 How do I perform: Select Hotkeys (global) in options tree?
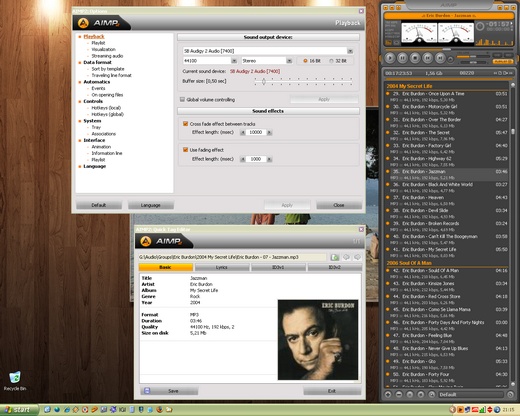pos(108,114)
